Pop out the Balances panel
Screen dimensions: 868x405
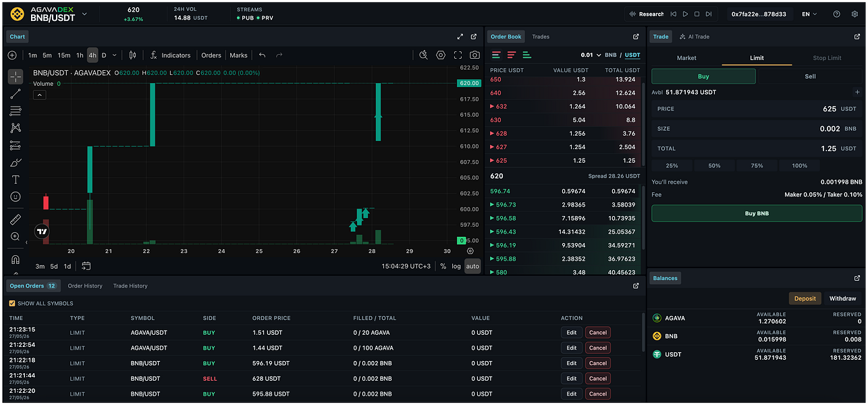tap(857, 278)
